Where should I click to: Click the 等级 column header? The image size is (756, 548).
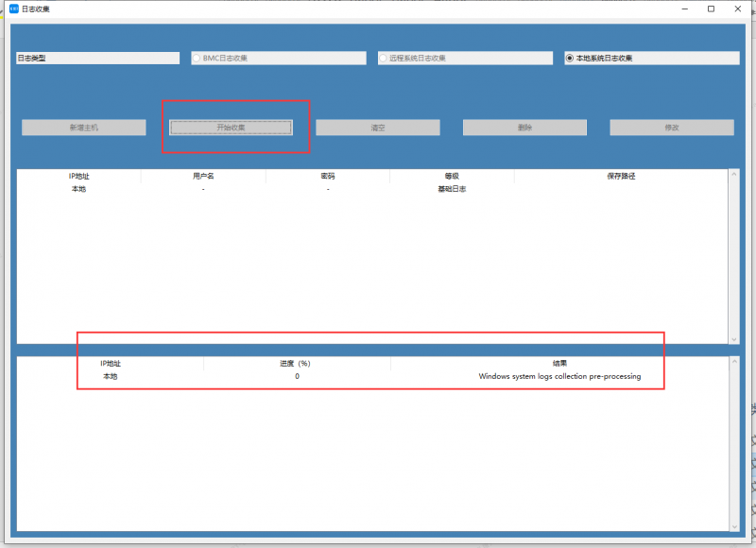pyautogui.click(x=452, y=177)
